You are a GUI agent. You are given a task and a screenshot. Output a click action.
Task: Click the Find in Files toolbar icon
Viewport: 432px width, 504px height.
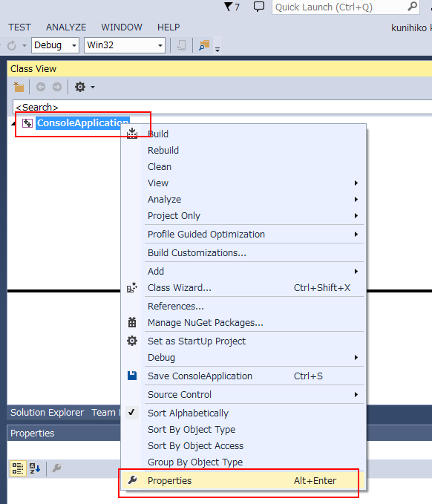(204, 45)
